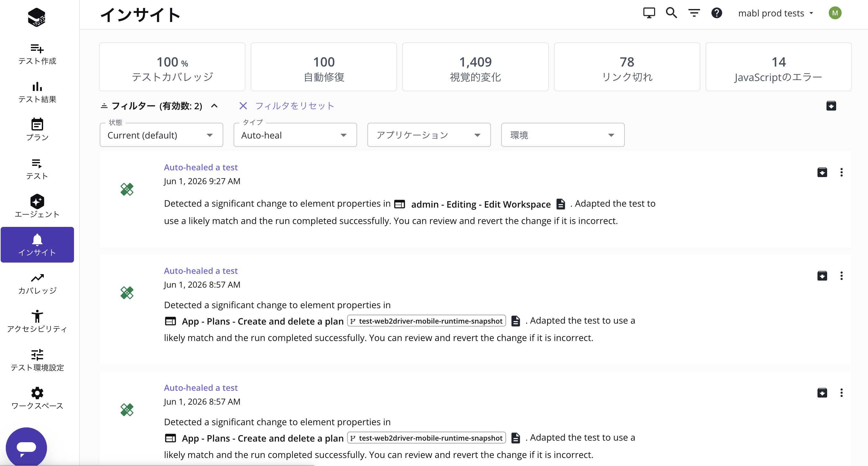
Task: Click the インサイト page heading
Action: tap(141, 14)
